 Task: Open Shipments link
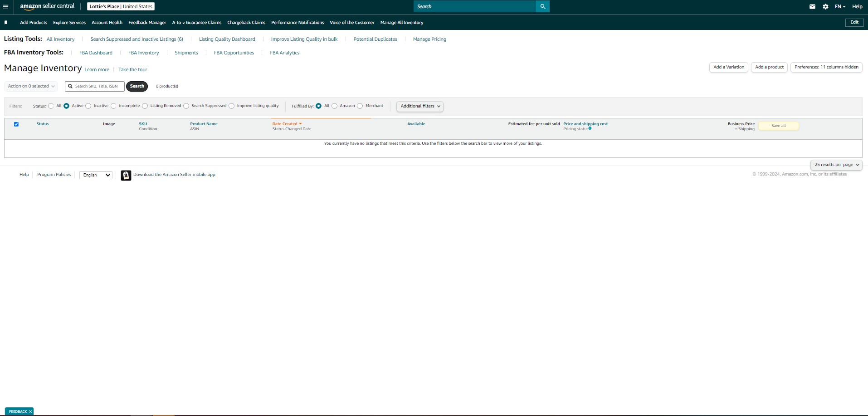(x=186, y=53)
